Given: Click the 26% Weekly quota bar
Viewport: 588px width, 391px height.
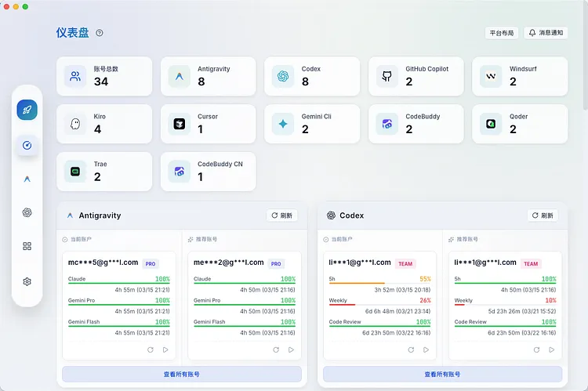Looking at the screenshot, I should (x=380, y=304).
